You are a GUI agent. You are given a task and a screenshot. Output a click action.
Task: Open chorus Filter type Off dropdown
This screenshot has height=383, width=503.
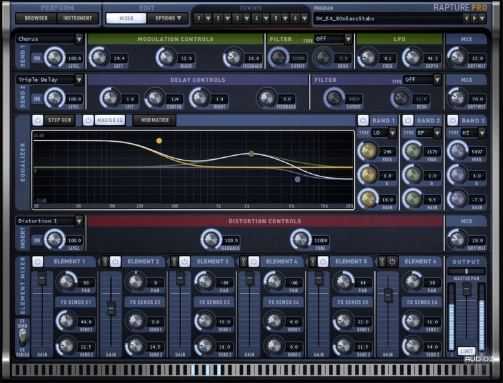pyautogui.click(x=333, y=39)
